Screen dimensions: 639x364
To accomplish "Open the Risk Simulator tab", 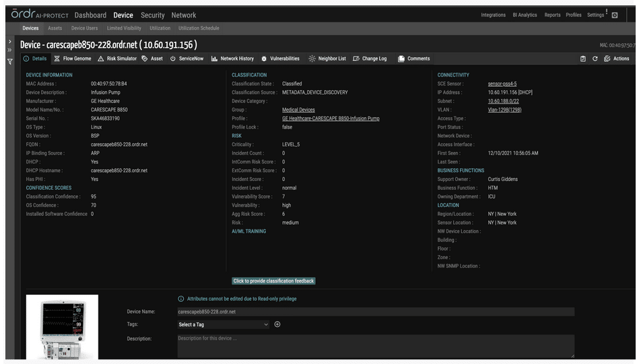I will click(x=121, y=59).
